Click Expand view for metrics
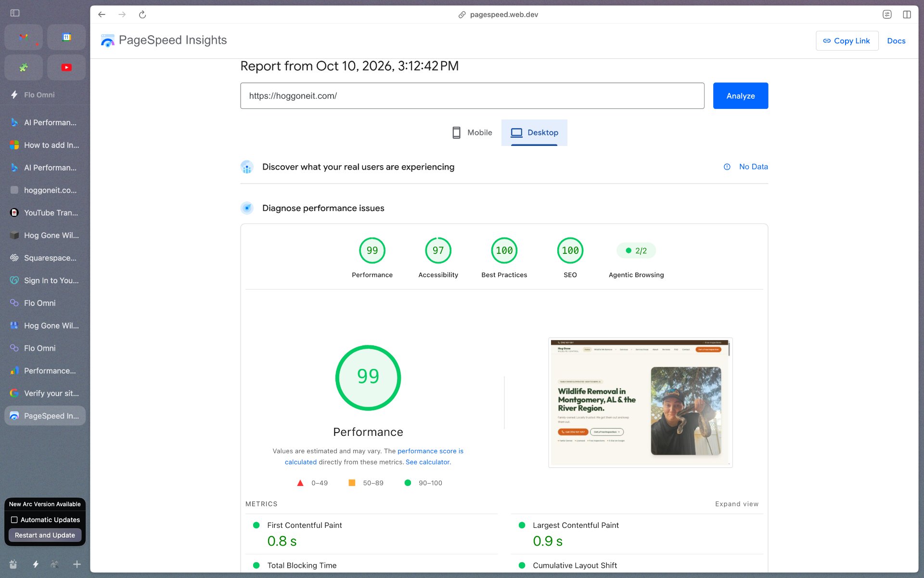This screenshot has height=578, width=924. (737, 504)
